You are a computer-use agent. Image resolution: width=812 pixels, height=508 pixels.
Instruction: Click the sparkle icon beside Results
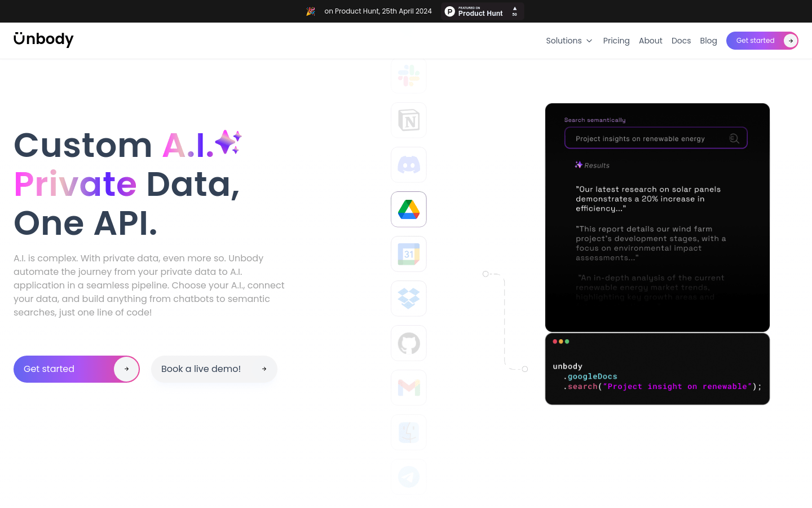coord(579,165)
